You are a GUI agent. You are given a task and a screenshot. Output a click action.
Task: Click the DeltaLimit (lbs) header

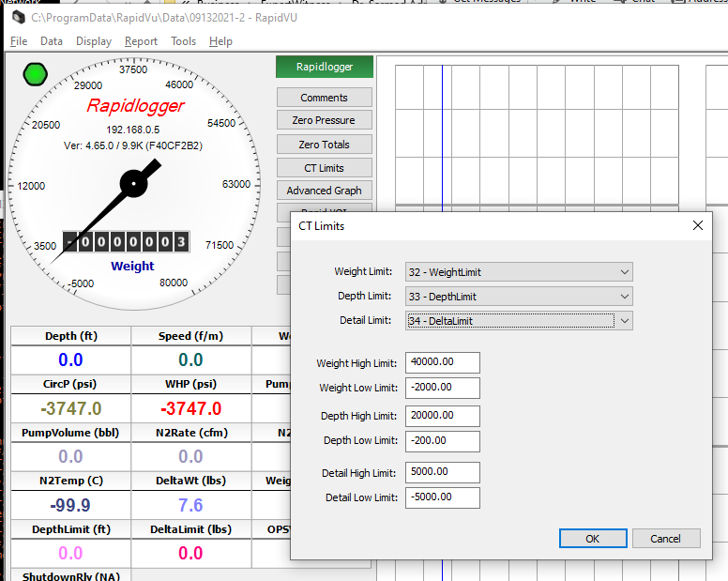tap(190, 529)
